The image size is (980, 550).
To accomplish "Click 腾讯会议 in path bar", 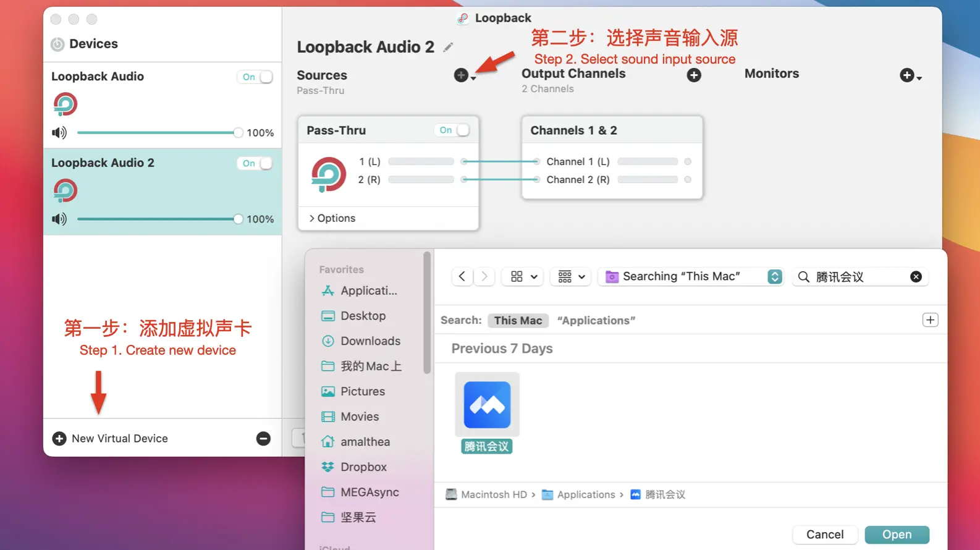I will click(658, 494).
